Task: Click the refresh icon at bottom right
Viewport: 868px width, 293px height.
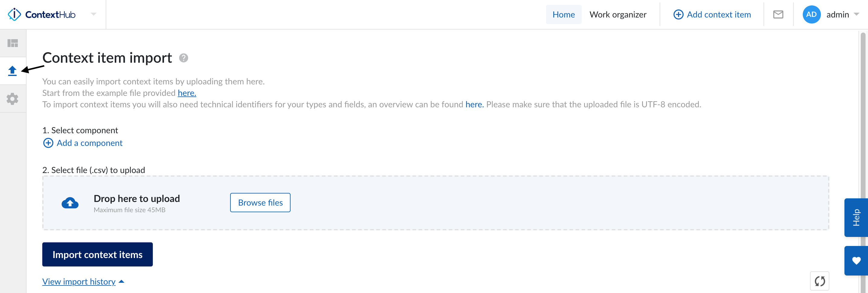Action: click(x=819, y=281)
